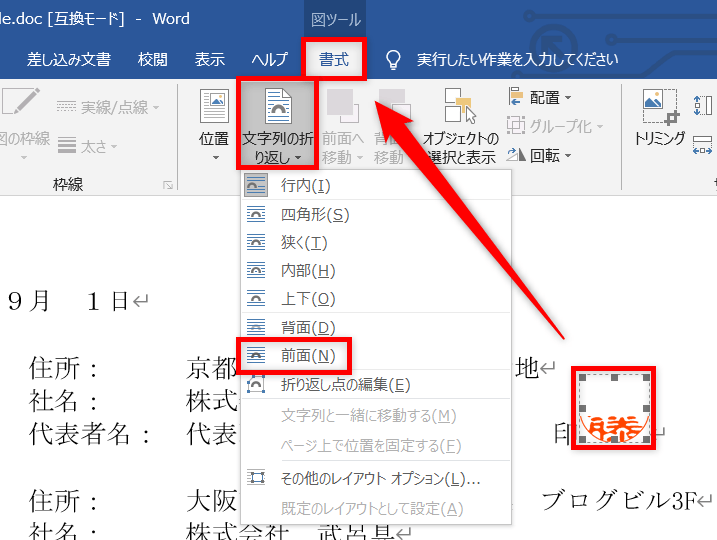Switch to the 書式 Format tab
The image size is (717, 540).
tap(334, 59)
